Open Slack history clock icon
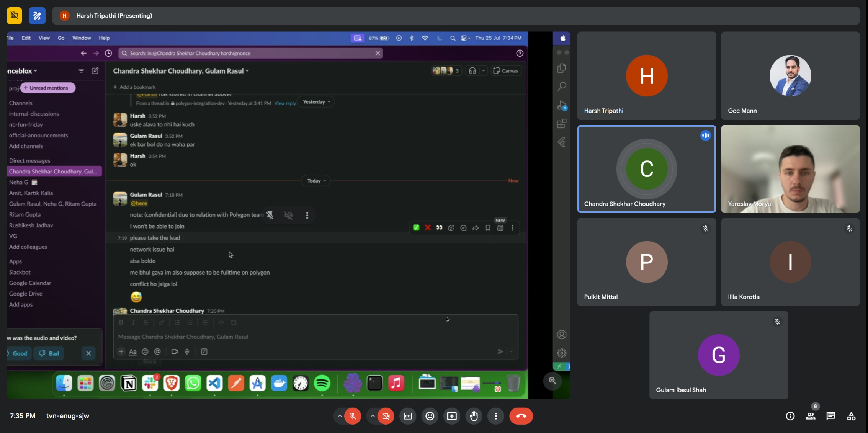 108,53
